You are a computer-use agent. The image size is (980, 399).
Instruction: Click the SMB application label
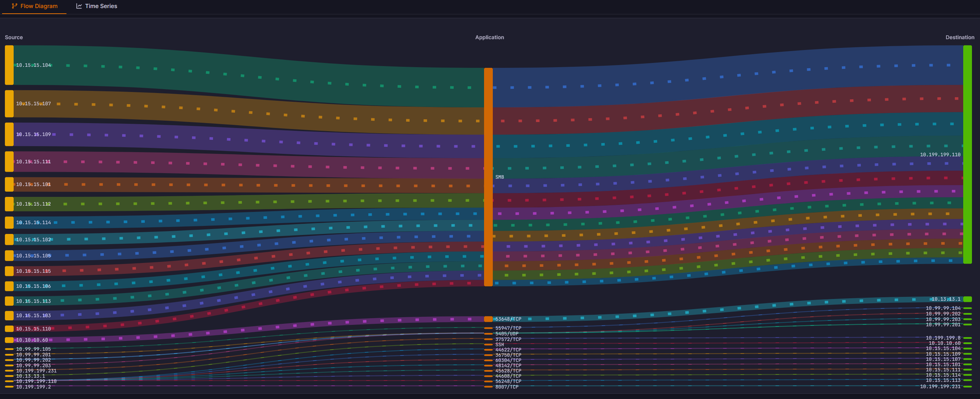(x=499, y=177)
